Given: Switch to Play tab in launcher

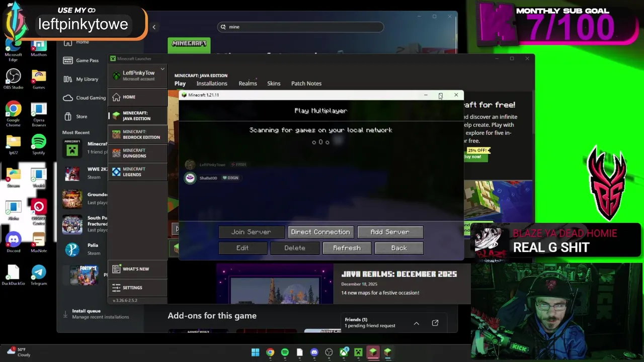Looking at the screenshot, I should [x=180, y=83].
